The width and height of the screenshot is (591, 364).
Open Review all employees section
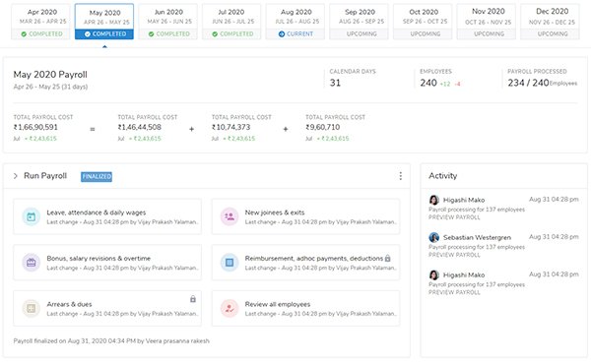pyautogui.click(x=305, y=308)
